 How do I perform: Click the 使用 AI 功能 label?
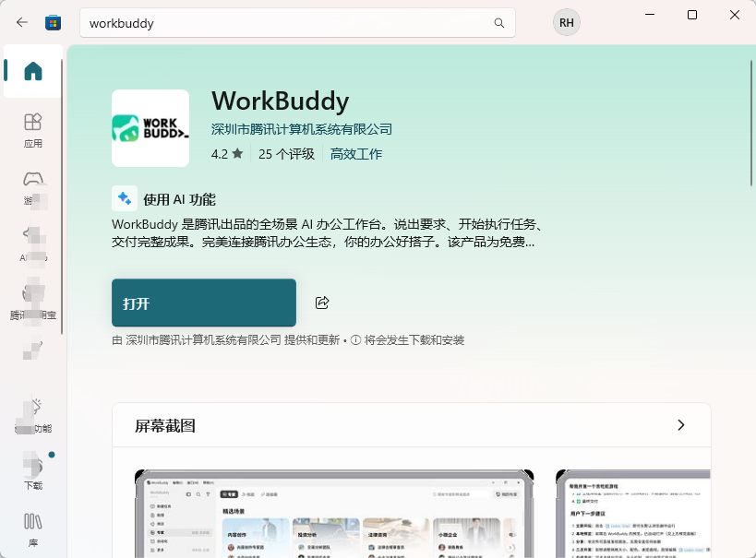(179, 199)
